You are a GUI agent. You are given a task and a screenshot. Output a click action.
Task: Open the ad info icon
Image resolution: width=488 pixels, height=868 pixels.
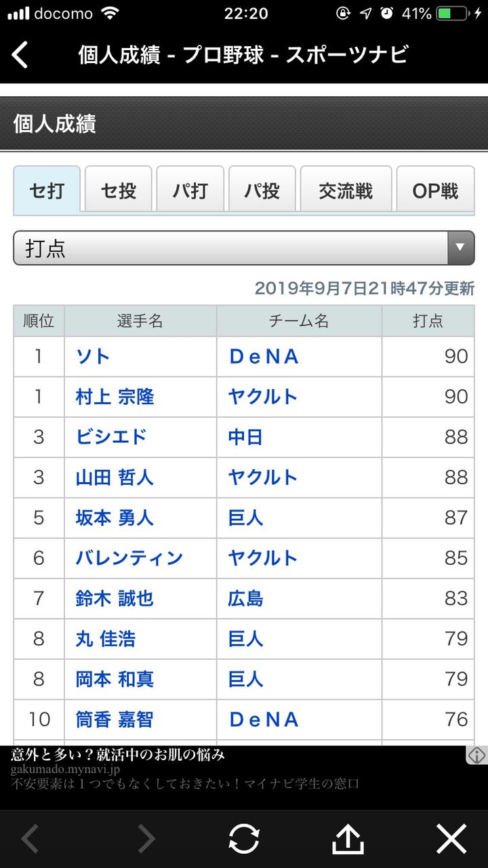point(476,755)
